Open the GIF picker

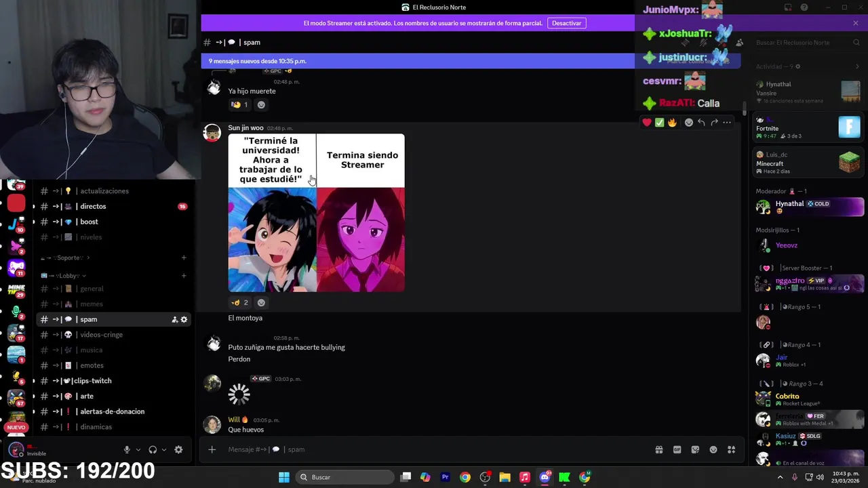click(677, 449)
